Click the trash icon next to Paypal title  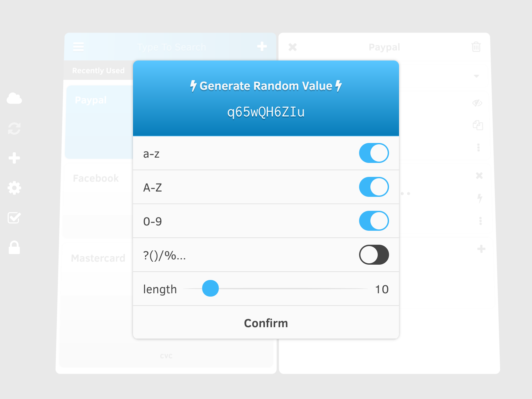pos(476,47)
